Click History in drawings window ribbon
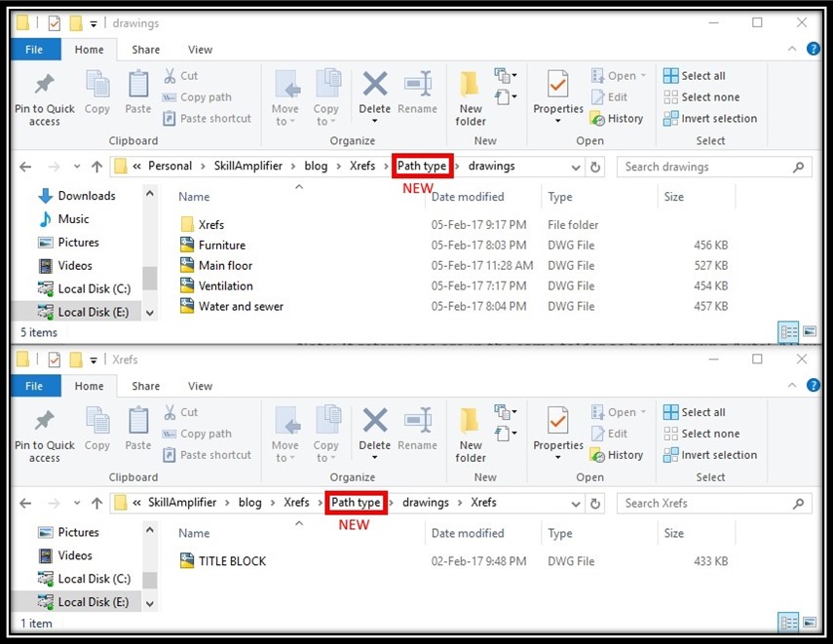 (617, 119)
